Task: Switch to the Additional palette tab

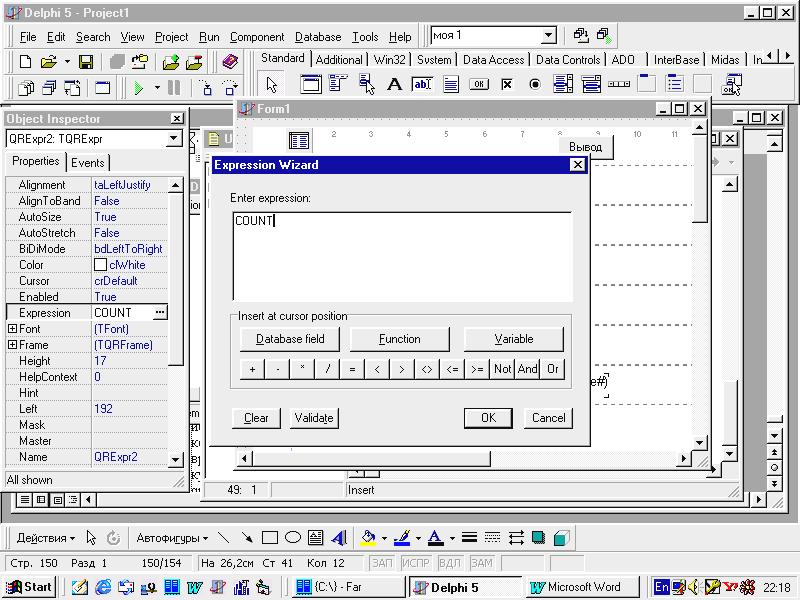Action: point(339,60)
